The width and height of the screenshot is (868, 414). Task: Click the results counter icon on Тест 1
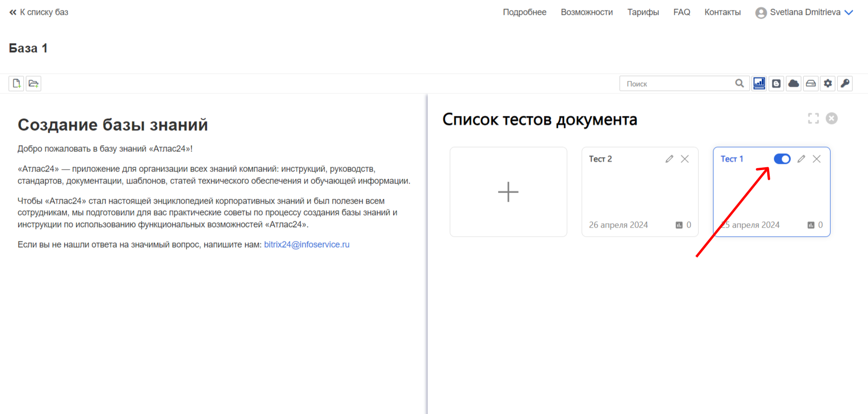point(811,225)
